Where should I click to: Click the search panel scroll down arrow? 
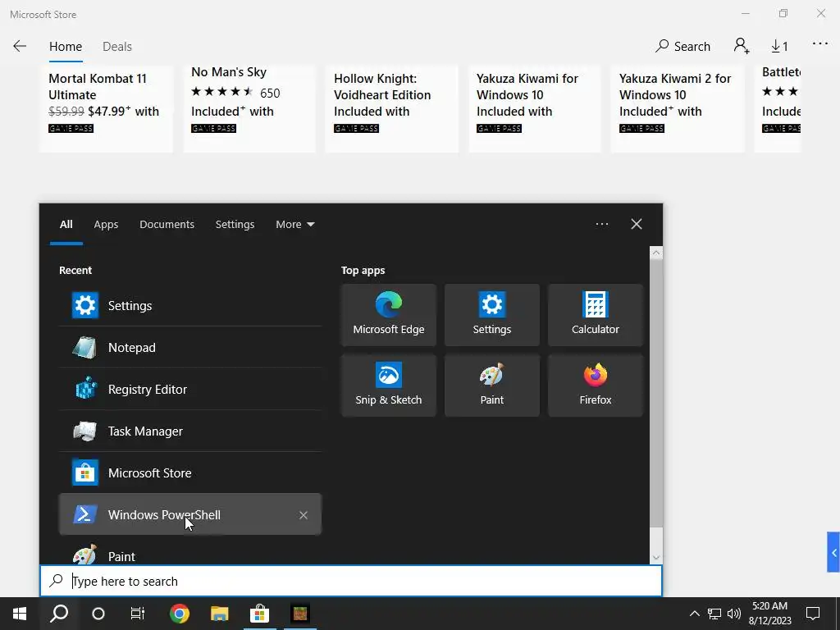point(655,558)
